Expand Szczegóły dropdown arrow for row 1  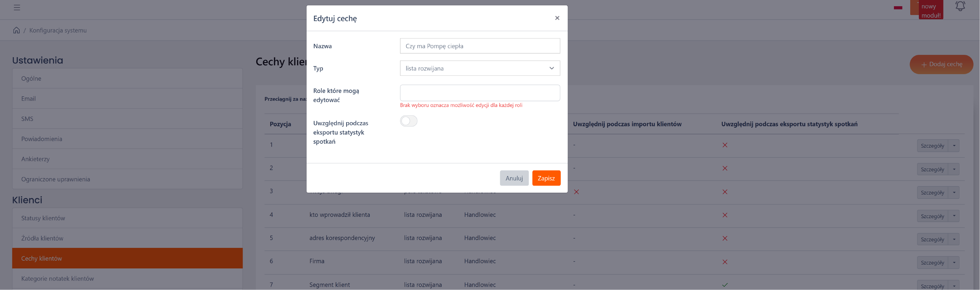coord(954,146)
